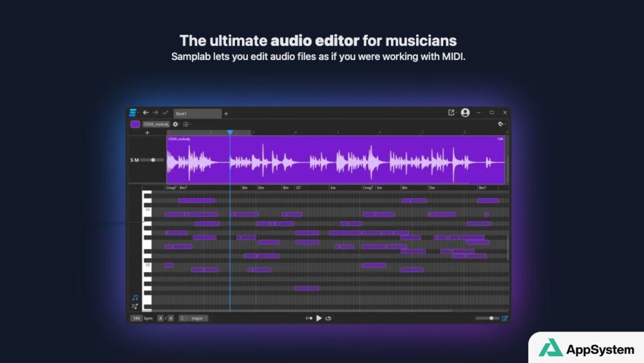This screenshot has width=644, height=363.
Task: Click the first Dm chord label
Action: [261, 188]
